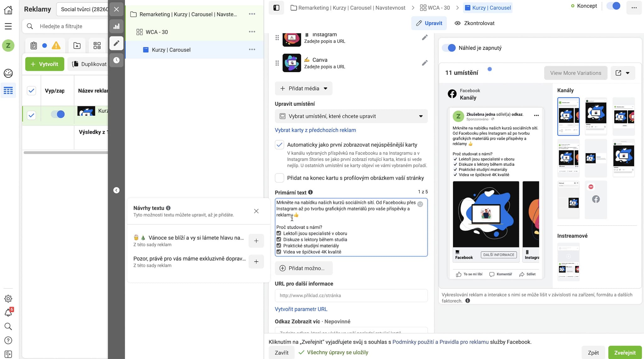
Task: Open settings gear in sidebar
Action: pyautogui.click(x=8, y=298)
